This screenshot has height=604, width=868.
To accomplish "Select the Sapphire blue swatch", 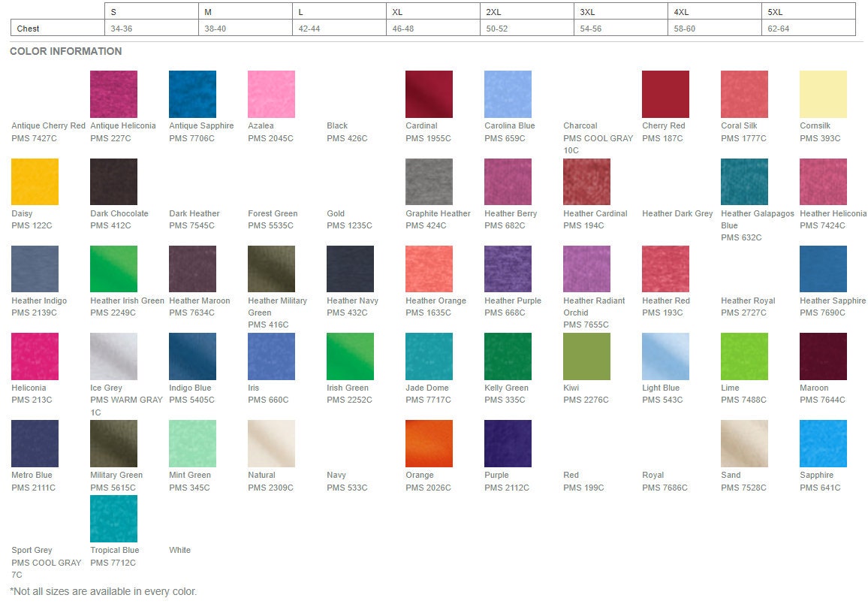I will (823, 443).
